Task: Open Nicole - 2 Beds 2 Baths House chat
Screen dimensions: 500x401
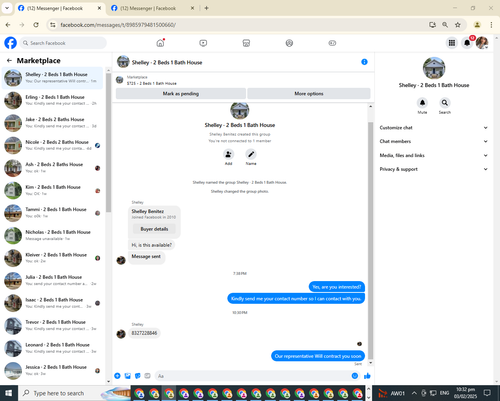Action: [x=53, y=145]
